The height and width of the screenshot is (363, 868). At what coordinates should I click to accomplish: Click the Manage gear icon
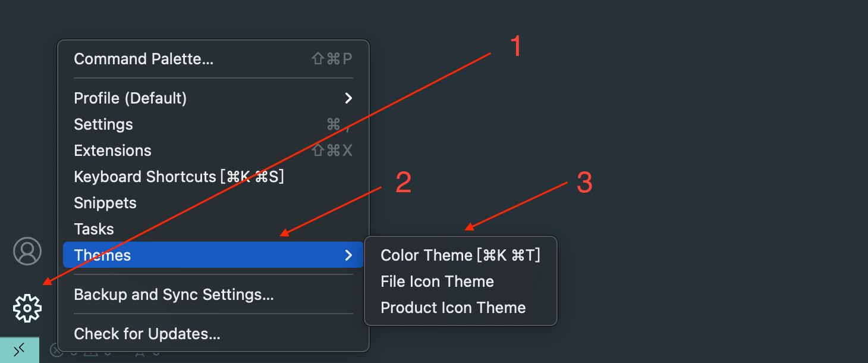coord(27,308)
